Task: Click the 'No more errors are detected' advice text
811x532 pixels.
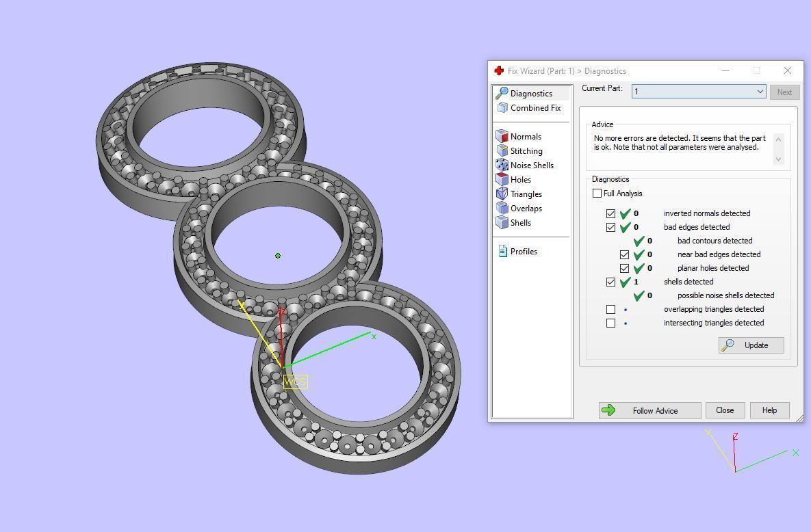Action: (679, 143)
